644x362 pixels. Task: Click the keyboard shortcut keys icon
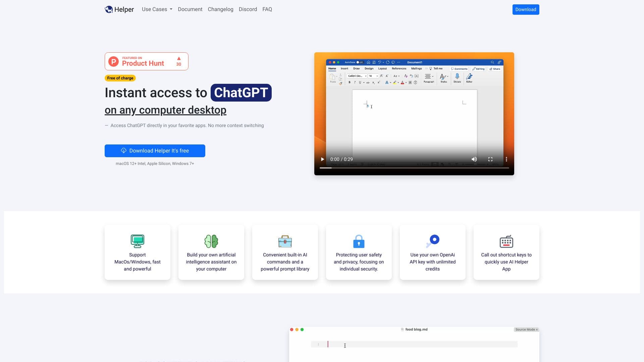coord(506,241)
